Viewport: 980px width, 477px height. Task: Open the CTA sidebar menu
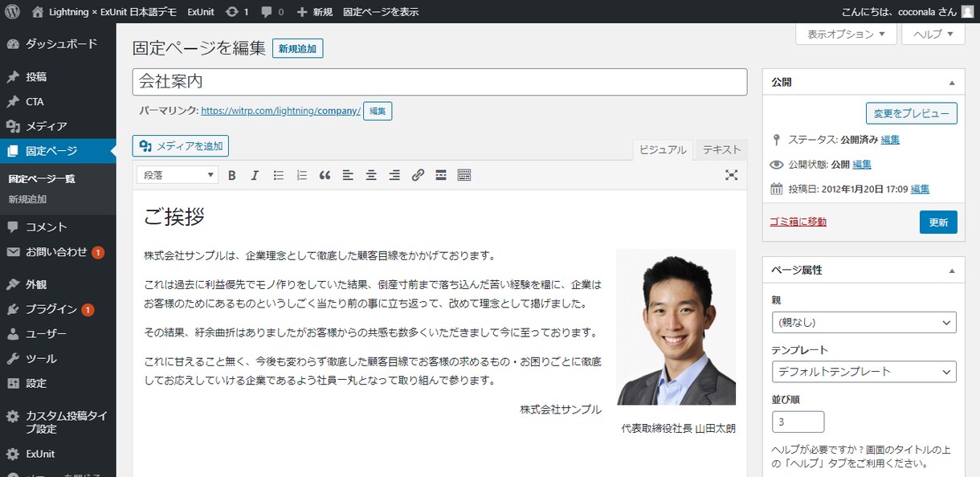[58, 102]
